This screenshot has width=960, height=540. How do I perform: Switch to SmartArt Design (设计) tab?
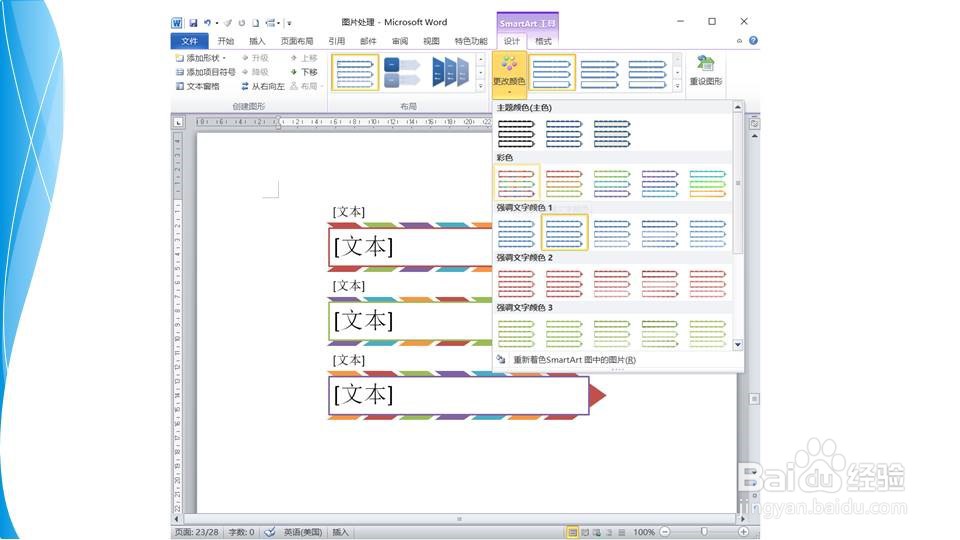click(512, 41)
